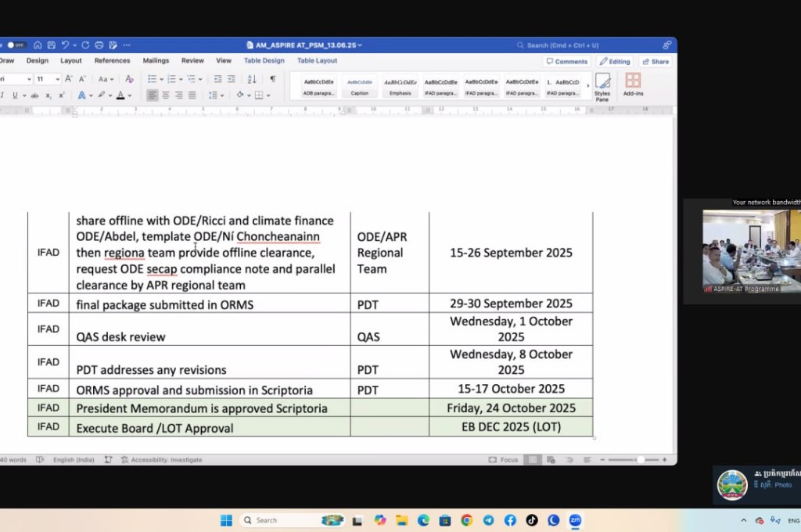Open the Home icon in title bar
Viewport: 801px width, 532px height.
click(x=38, y=45)
